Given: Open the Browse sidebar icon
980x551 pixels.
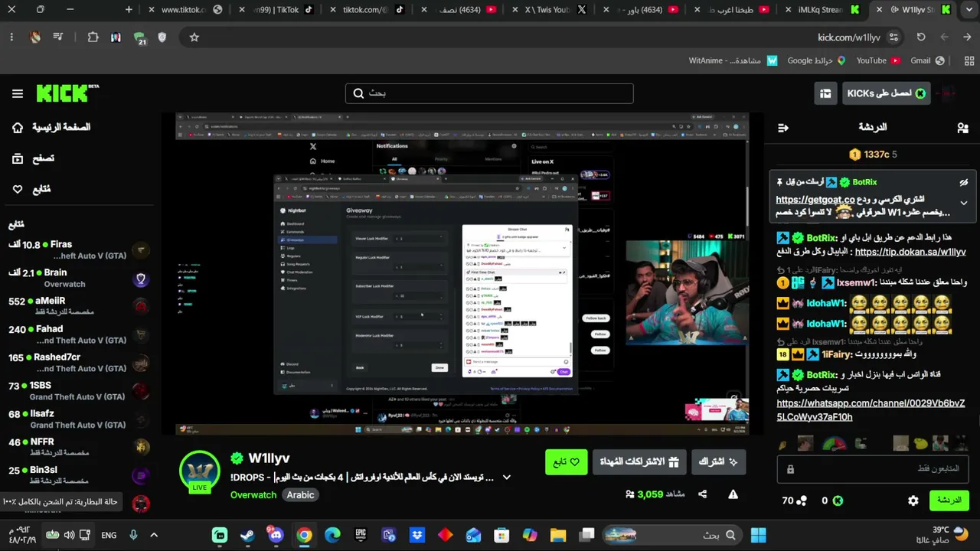Looking at the screenshot, I should point(18,158).
